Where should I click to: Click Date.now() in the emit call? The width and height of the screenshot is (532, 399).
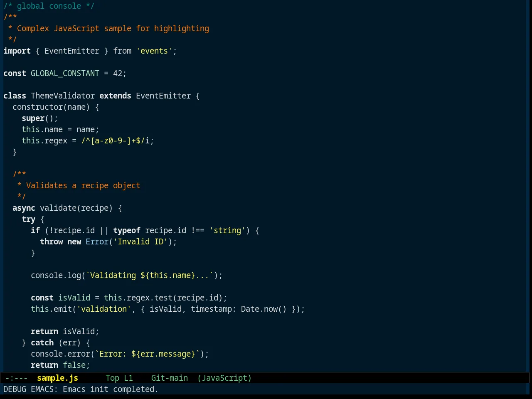coord(264,309)
